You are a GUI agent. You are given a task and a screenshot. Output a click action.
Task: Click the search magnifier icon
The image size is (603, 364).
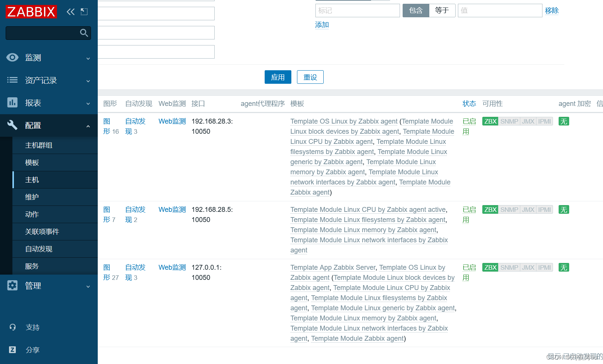(x=84, y=33)
